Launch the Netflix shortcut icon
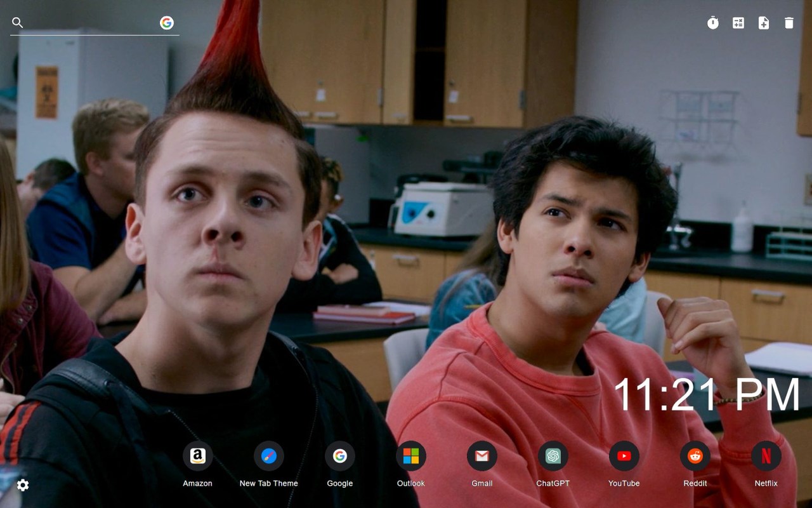 766,456
